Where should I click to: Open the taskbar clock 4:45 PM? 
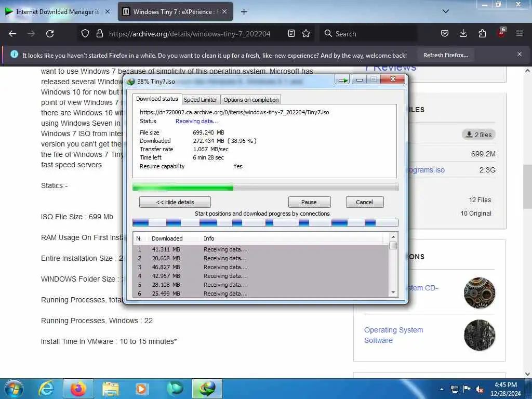coord(506,389)
